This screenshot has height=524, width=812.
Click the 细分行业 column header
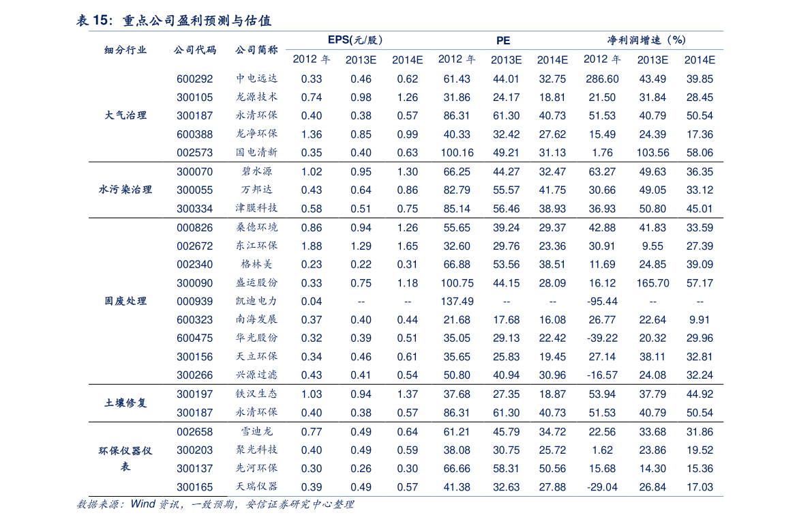(x=125, y=50)
